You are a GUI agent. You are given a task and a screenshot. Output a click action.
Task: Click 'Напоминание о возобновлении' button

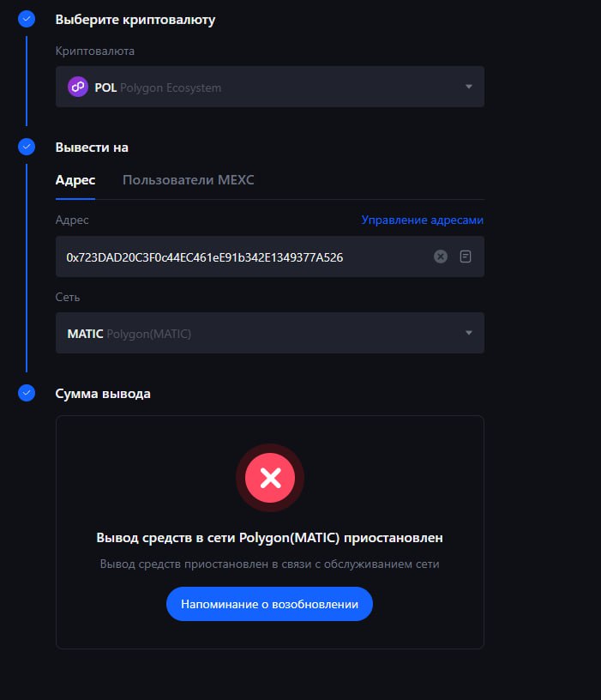[269, 604]
